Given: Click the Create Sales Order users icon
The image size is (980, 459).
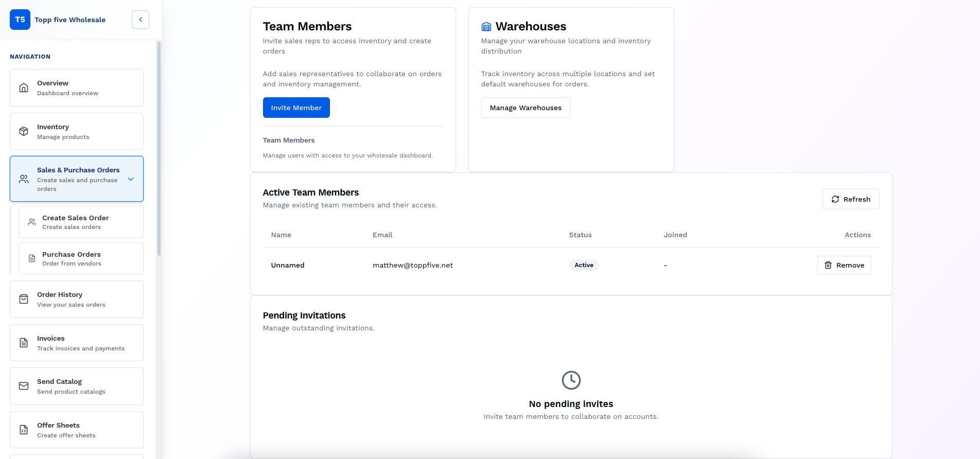Looking at the screenshot, I should pos(32,222).
